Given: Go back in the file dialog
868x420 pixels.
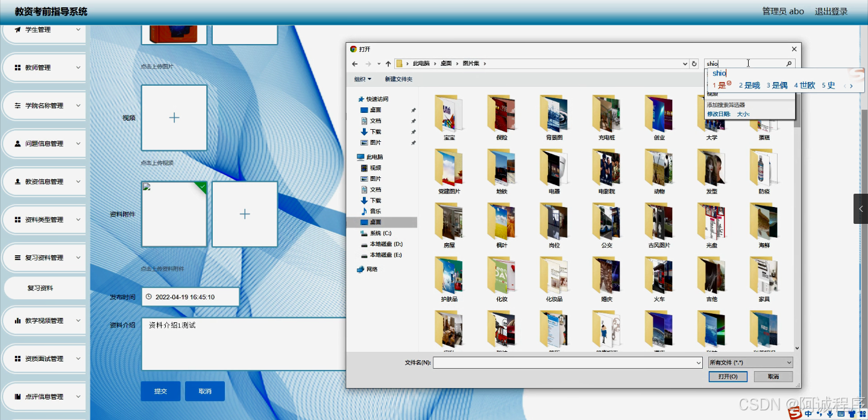Looking at the screenshot, I should [355, 64].
